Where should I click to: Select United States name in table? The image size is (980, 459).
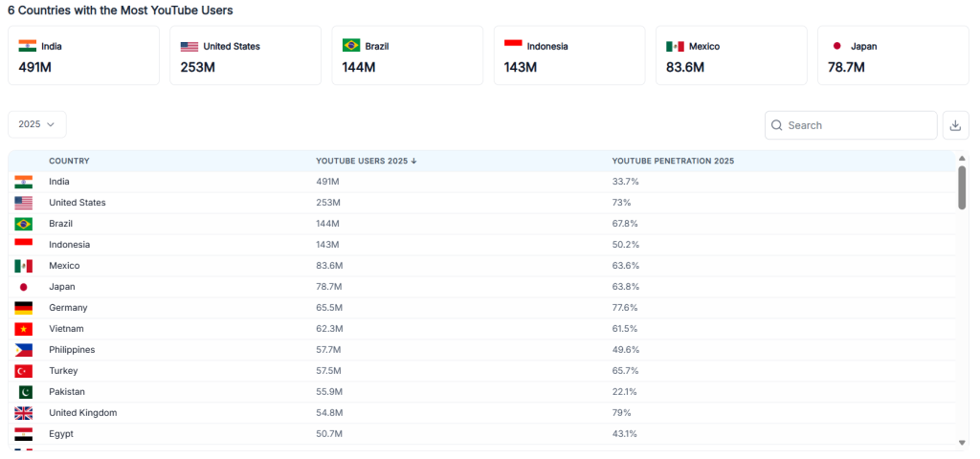coord(78,203)
